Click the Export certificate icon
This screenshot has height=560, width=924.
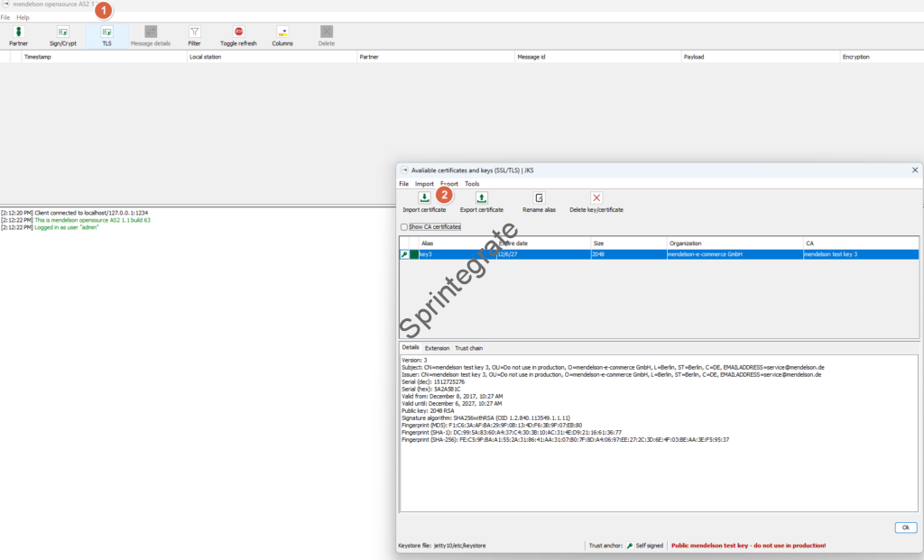pos(481,198)
